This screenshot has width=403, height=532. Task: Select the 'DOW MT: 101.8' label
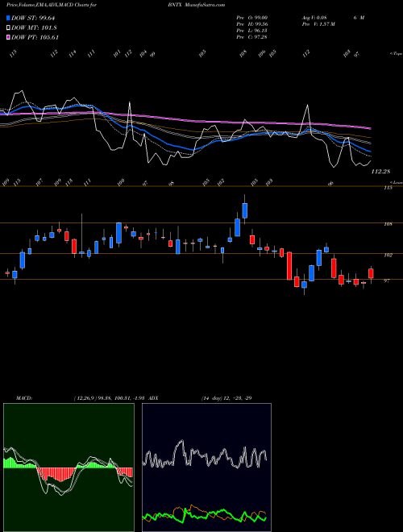tap(34, 28)
